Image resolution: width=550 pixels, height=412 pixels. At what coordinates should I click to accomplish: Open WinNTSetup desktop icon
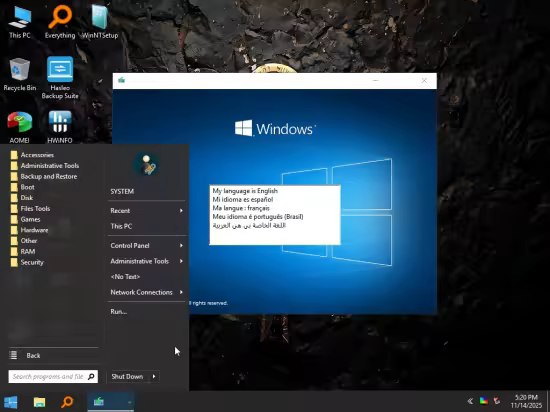click(x=100, y=22)
